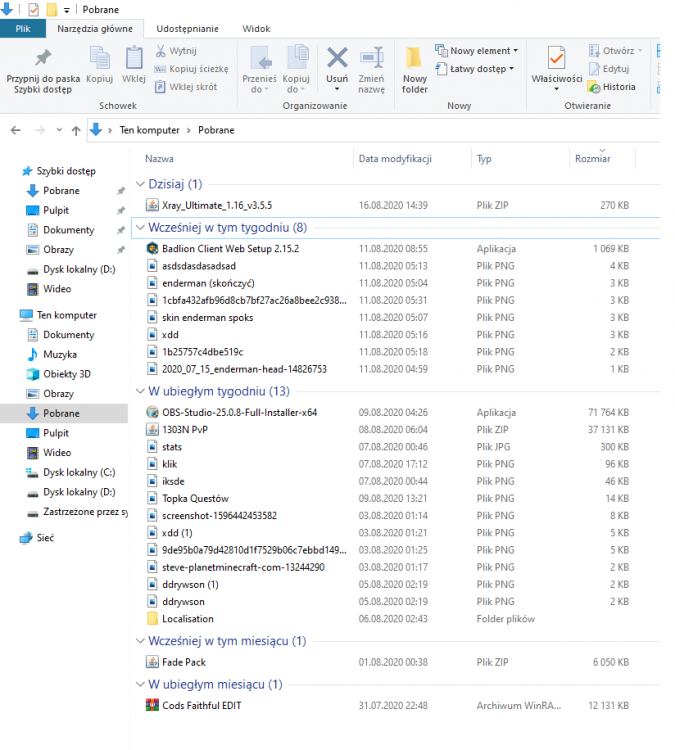Open the Plik menu
This screenshot has width=675, height=750.
[x=22, y=30]
